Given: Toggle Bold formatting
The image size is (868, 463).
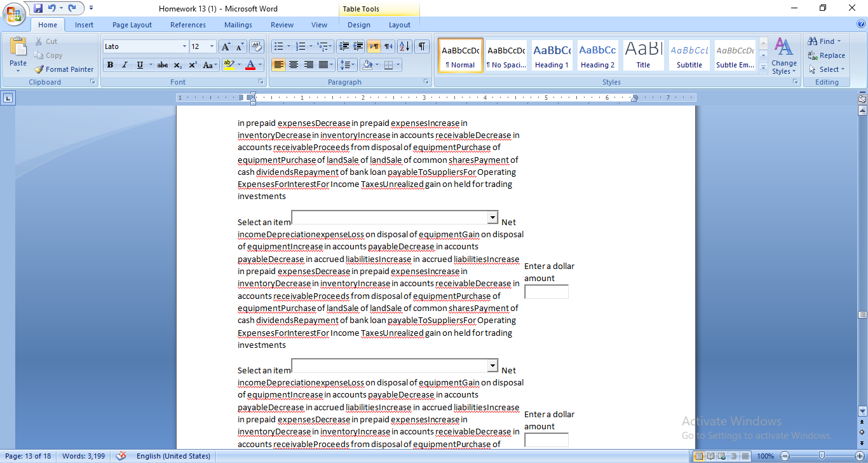Looking at the screenshot, I should [110, 65].
